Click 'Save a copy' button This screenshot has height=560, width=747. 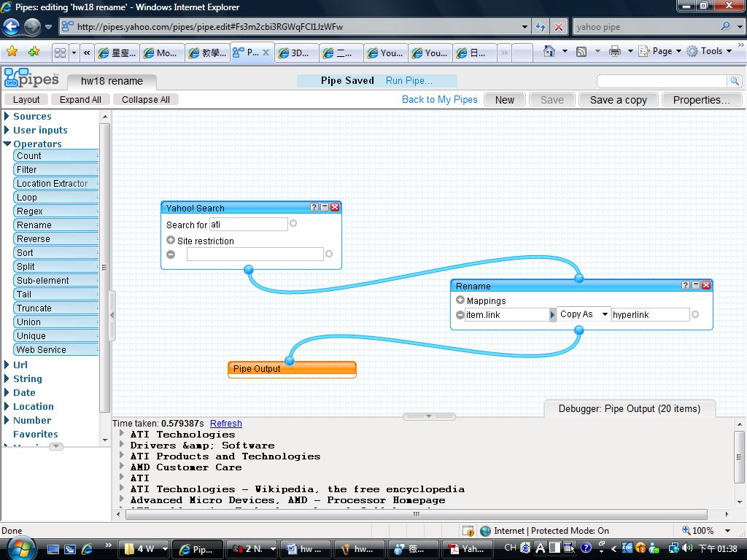619,99
